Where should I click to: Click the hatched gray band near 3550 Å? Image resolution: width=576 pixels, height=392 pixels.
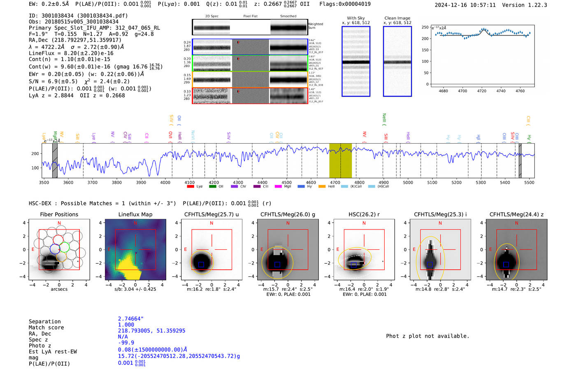click(x=55, y=161)
